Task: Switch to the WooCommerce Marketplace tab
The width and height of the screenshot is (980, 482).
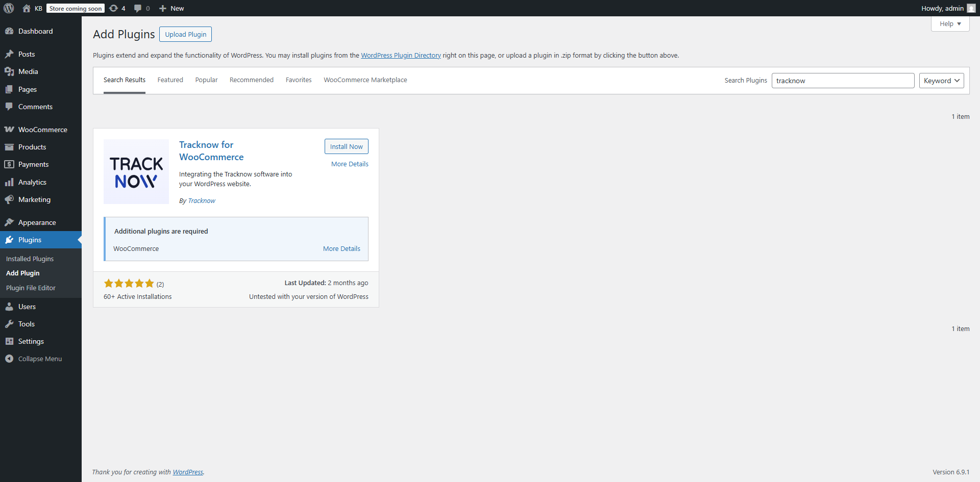Action: 365,80
